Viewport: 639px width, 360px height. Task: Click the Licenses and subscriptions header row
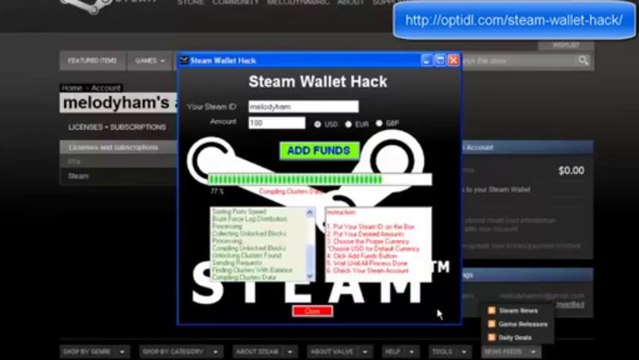[x=119, y=148]
